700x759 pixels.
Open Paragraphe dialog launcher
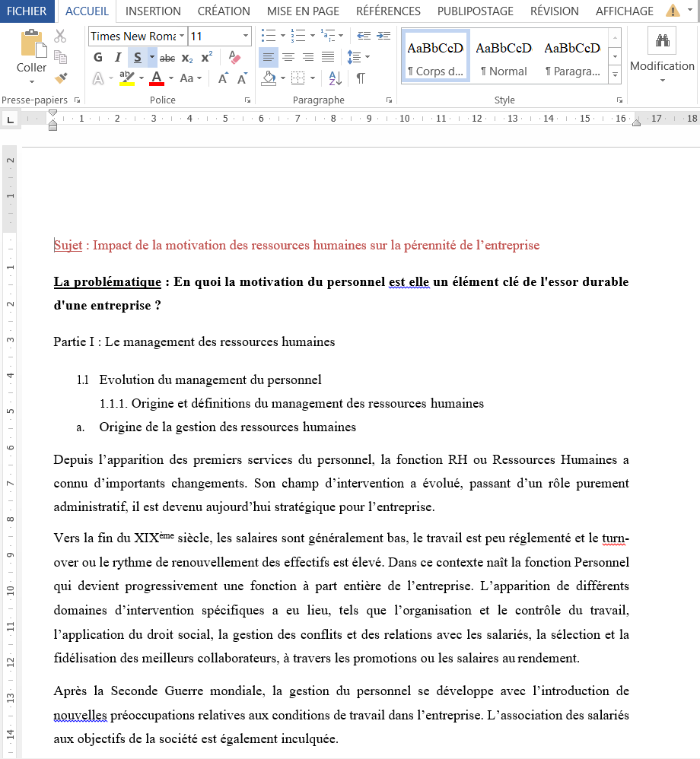(x=389, y=100)
